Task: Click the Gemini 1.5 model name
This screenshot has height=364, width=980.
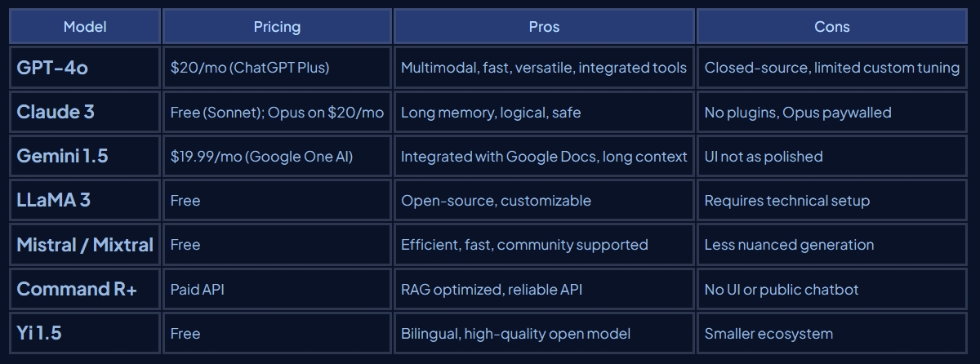Action: tap(62, 156)
